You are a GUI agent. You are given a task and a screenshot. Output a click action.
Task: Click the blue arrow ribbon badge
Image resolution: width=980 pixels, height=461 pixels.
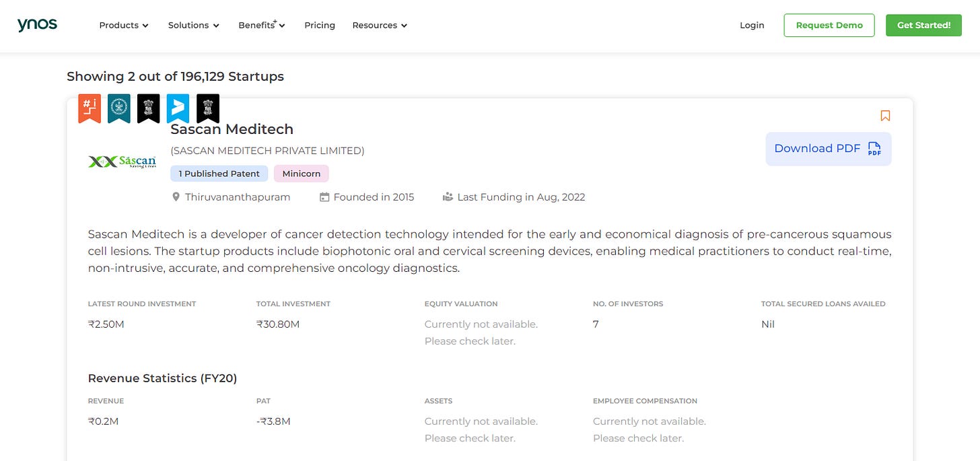[178, 108]
